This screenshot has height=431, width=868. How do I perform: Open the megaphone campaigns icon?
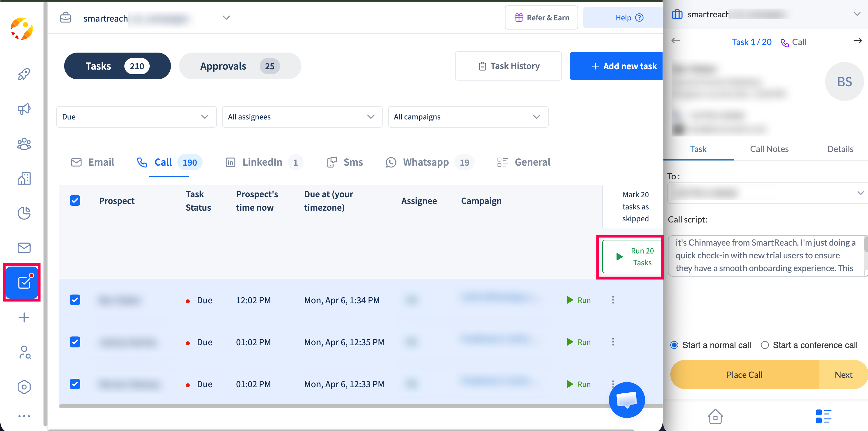pos(24,109)
